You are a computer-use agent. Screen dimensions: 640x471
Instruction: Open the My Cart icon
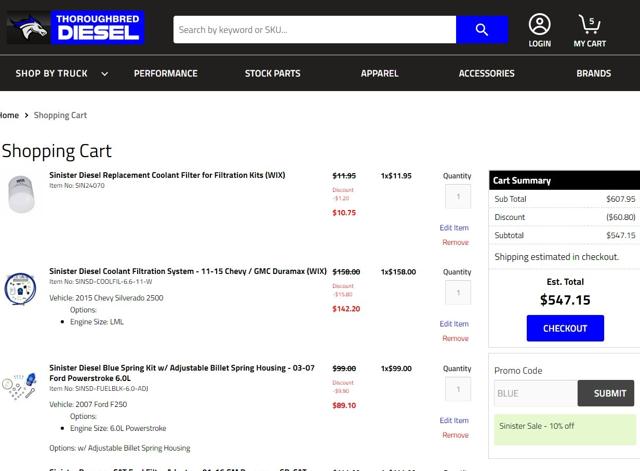point(589,31)
